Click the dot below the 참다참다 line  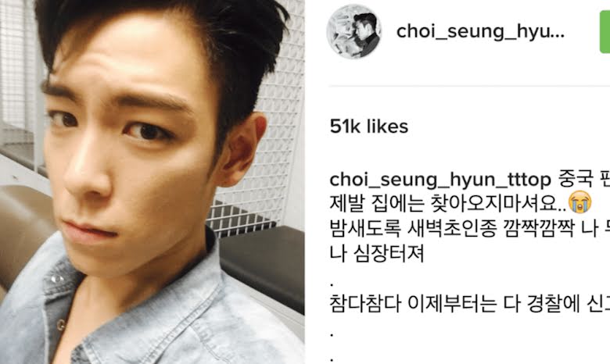click(332, 334)
